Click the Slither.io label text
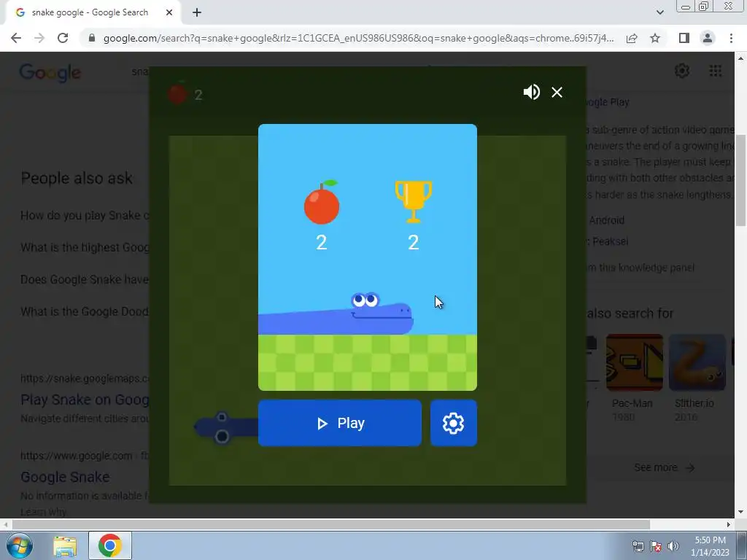 click(694, 403)
